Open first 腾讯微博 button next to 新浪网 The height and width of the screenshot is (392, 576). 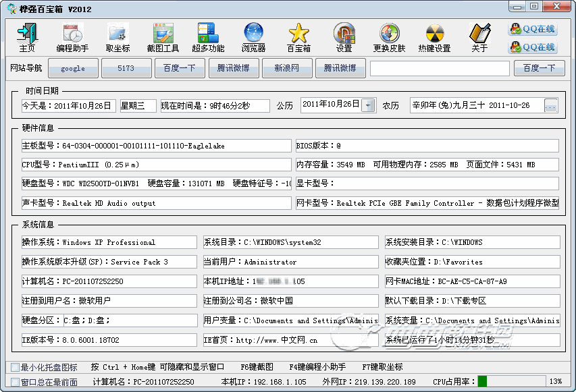click(234, 68)
